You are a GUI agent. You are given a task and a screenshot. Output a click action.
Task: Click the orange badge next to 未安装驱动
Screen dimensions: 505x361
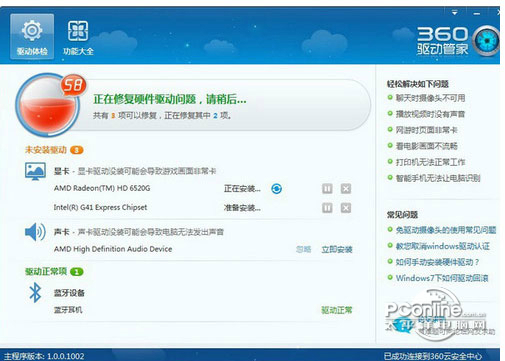coord(77,150)
